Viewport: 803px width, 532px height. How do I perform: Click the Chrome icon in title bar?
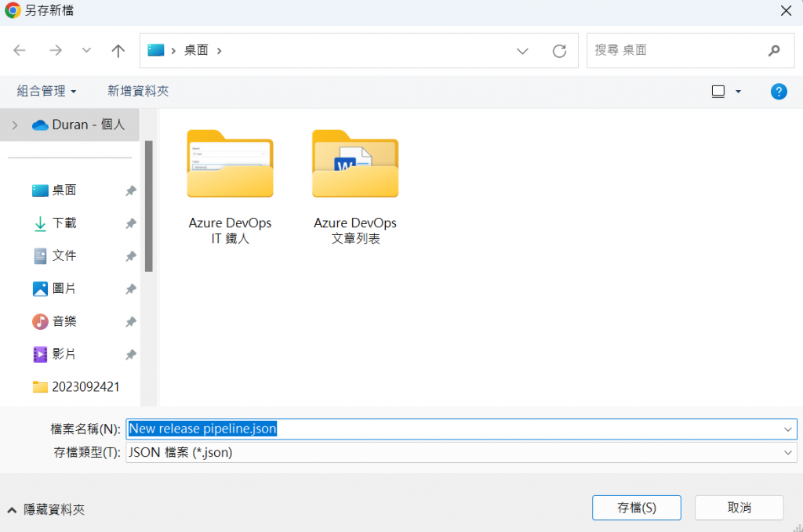[13, 10]
